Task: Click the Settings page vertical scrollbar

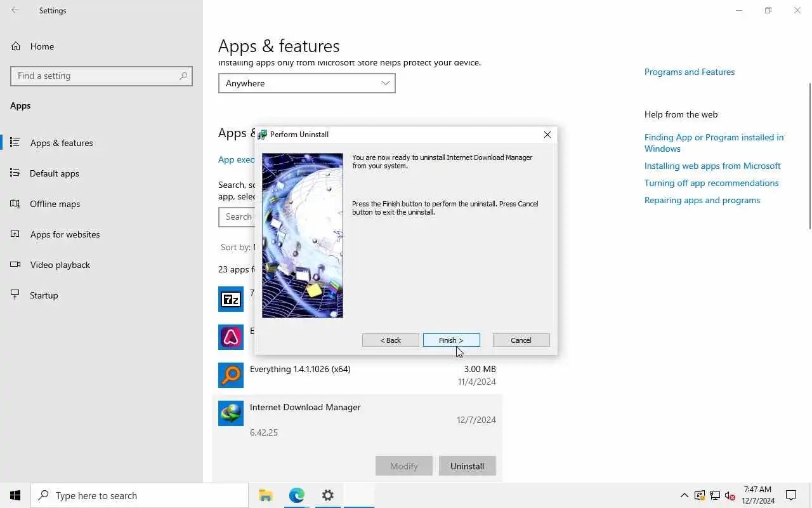Action: coord(809,156)
